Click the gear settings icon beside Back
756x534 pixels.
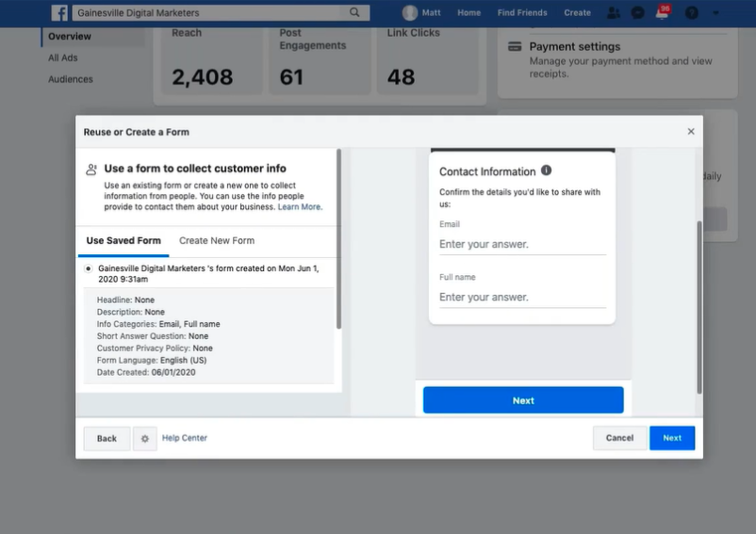click(144, 439)
